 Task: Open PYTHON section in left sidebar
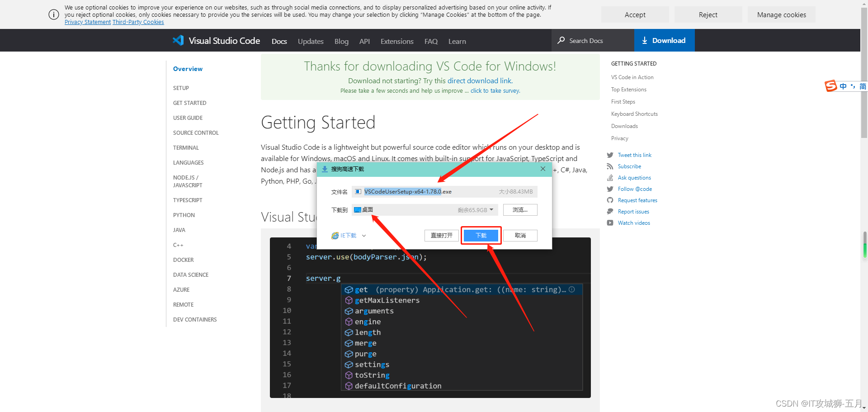pyautogui.click(x=184, y=215)
